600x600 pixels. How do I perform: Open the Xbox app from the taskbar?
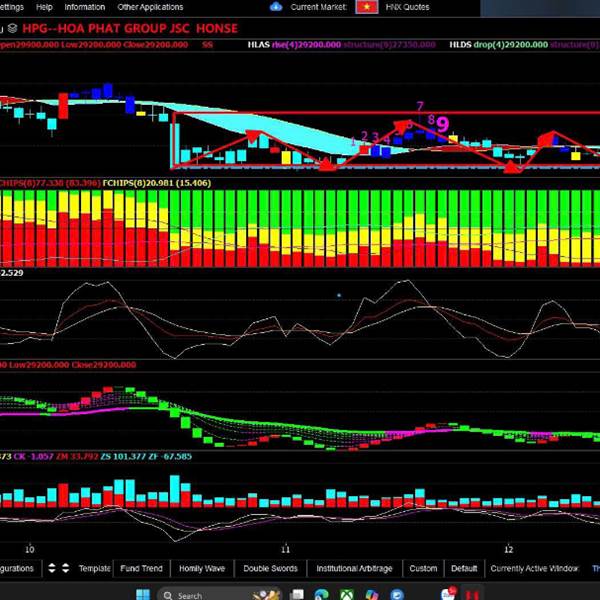click(347, 595)
